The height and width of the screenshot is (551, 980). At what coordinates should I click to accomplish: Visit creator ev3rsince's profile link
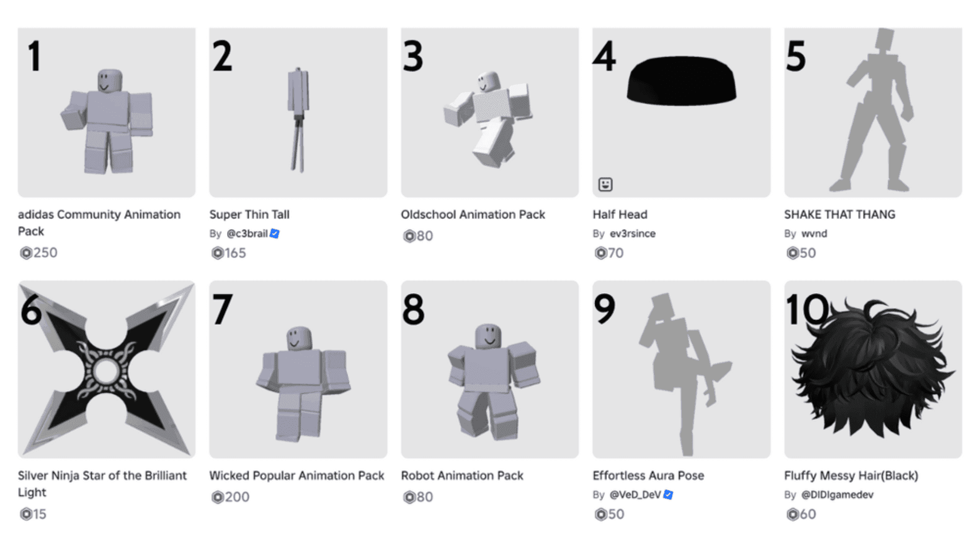(x=632, y=234)
